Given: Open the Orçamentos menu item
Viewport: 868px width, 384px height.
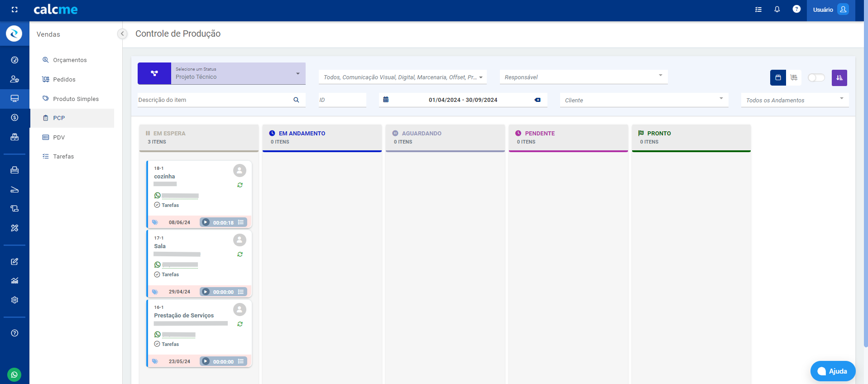Looking at the screenshot, I should pos(70,60).
